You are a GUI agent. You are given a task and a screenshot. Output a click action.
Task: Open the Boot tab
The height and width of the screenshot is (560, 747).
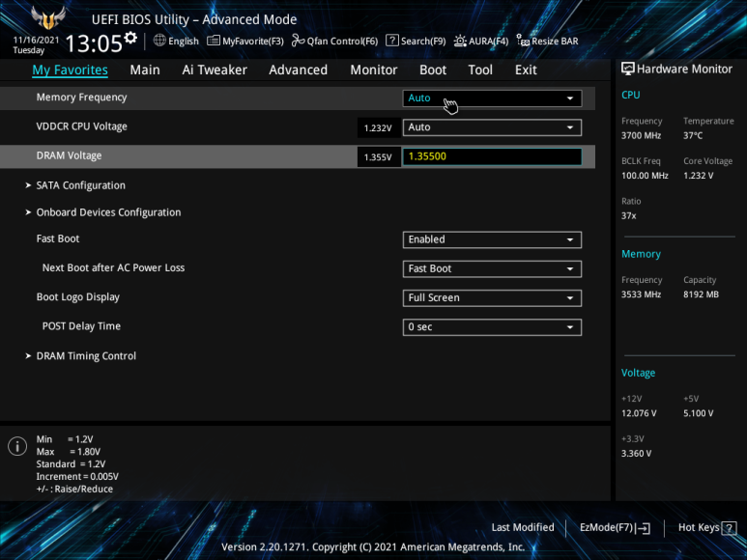coord(433,70)
